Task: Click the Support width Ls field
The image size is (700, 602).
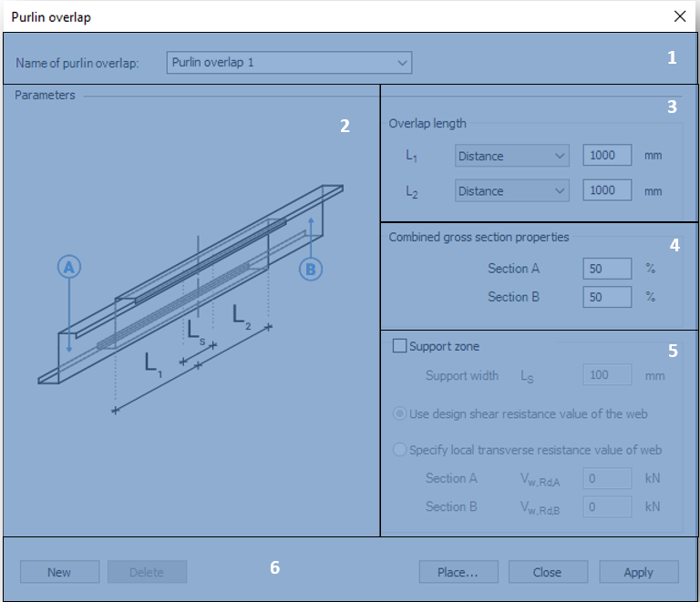Action: 607,374
